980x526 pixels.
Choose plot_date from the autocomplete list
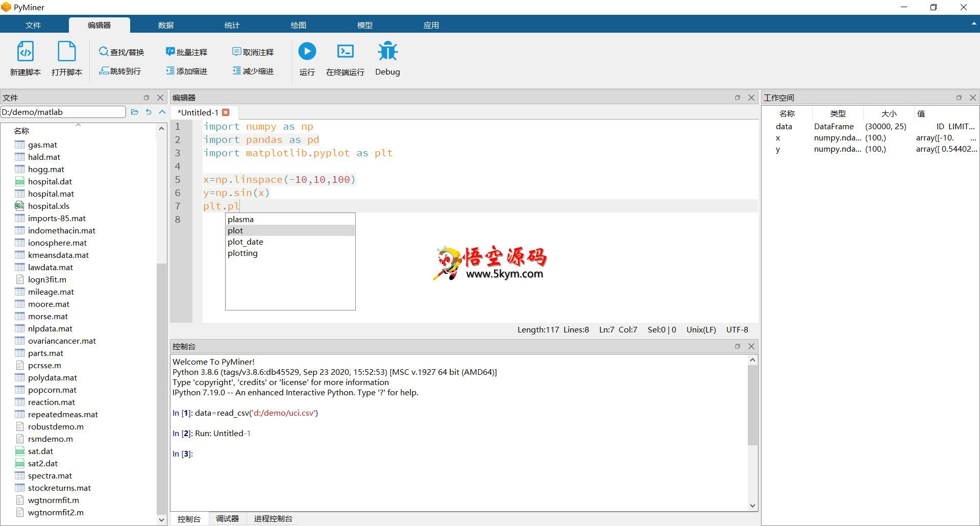[x=290, y=242]
